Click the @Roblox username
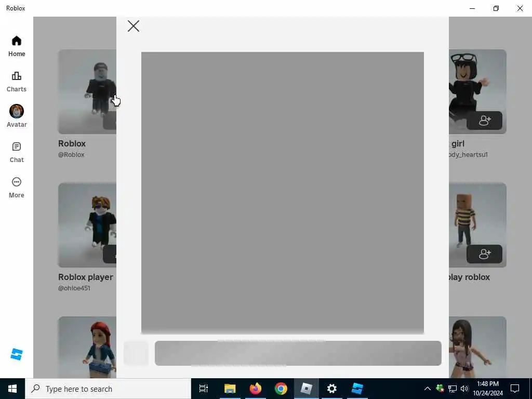This screenshot has width=532, height=399. click(71, 155)
